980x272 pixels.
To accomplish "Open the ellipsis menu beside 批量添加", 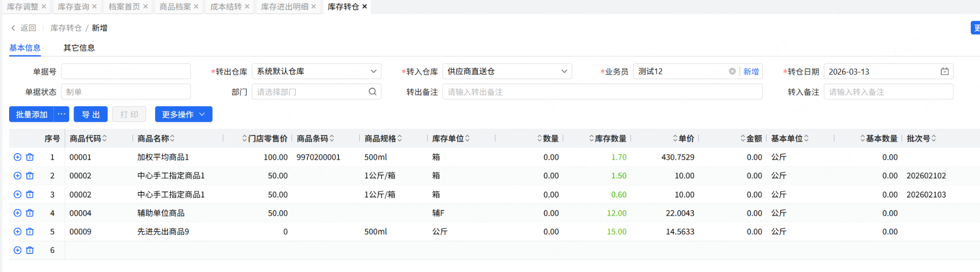I will (61, 114).
